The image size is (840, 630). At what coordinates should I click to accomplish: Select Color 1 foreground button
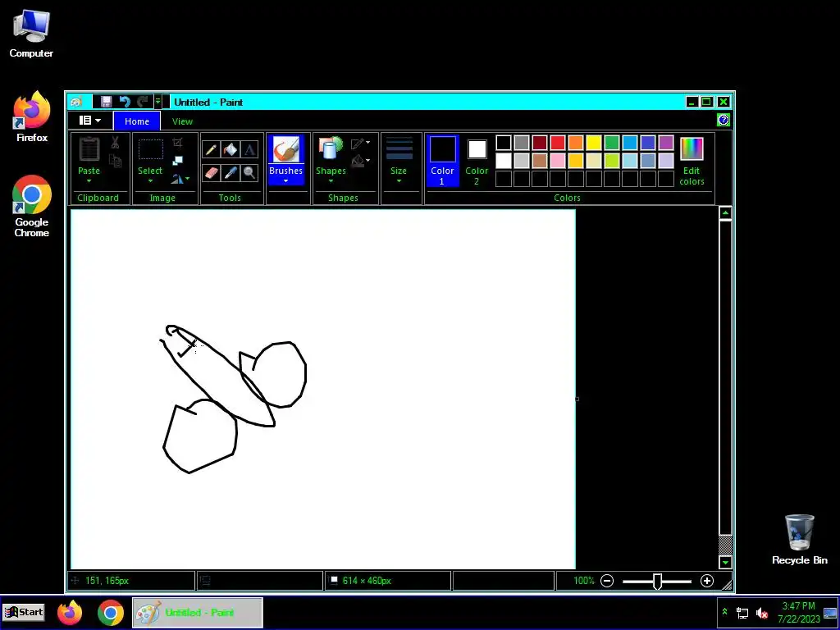point(442,161)
